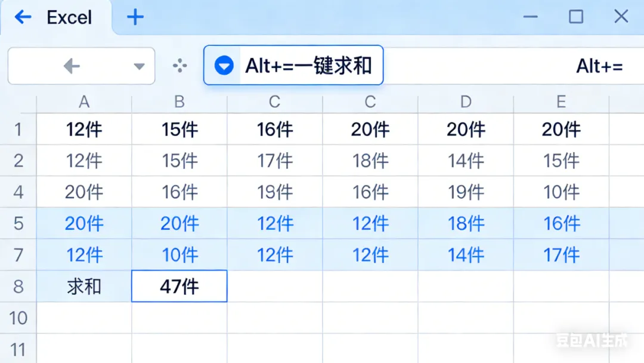644x363 pixels.
Task: Select column E header
Action: click(561, 102)
